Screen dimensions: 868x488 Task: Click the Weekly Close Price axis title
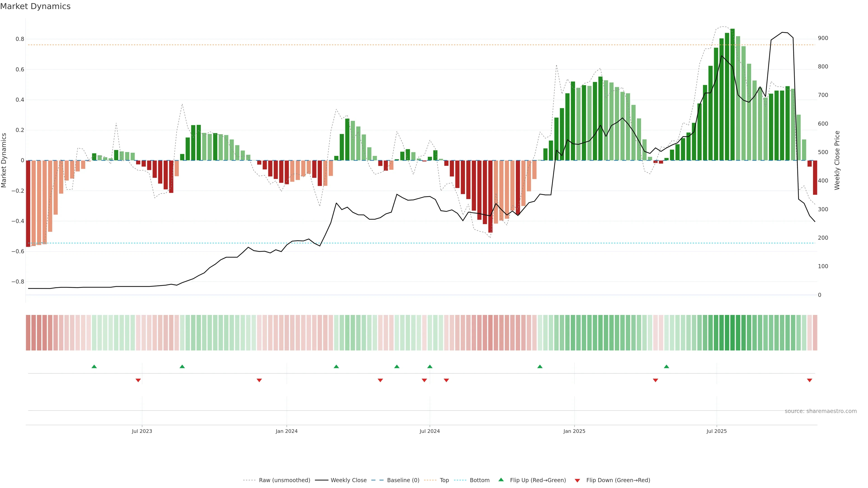pyautogui.click(x=837, y=160)
